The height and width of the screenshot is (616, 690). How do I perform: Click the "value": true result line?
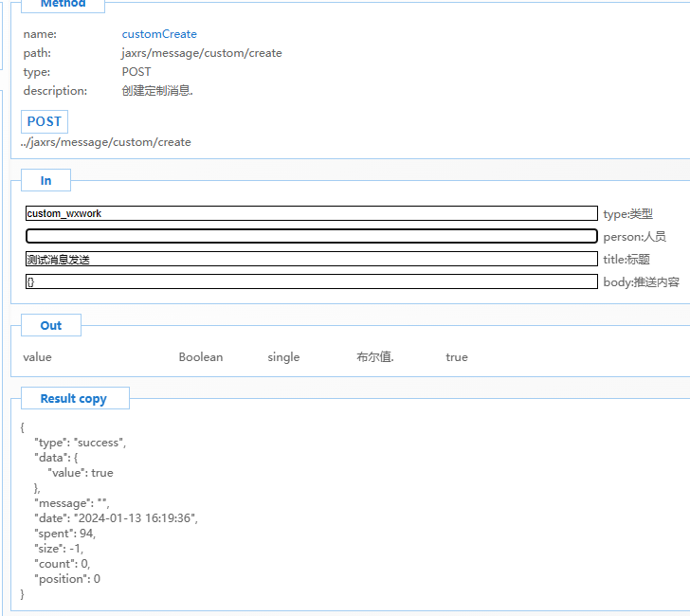tap(81, 473)
